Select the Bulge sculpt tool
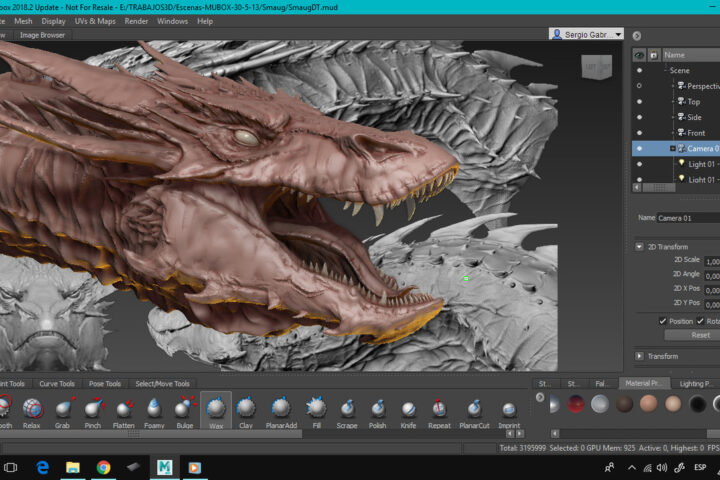Image resolution: width=720 pixels, height=480 pixels. click(x=185, y=412)
